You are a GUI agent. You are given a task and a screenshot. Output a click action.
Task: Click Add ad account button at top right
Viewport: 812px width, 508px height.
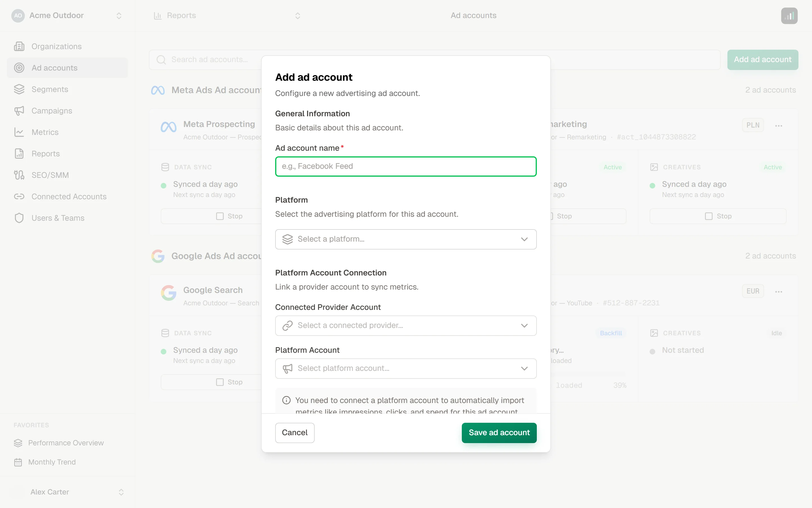762,60
